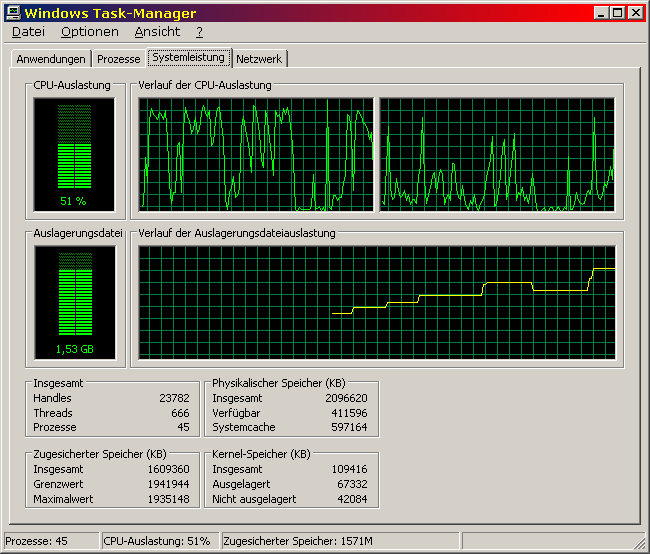This screenshot has height=554, width=650.
Task: Open the Datei menu
Action: [28, 32]
